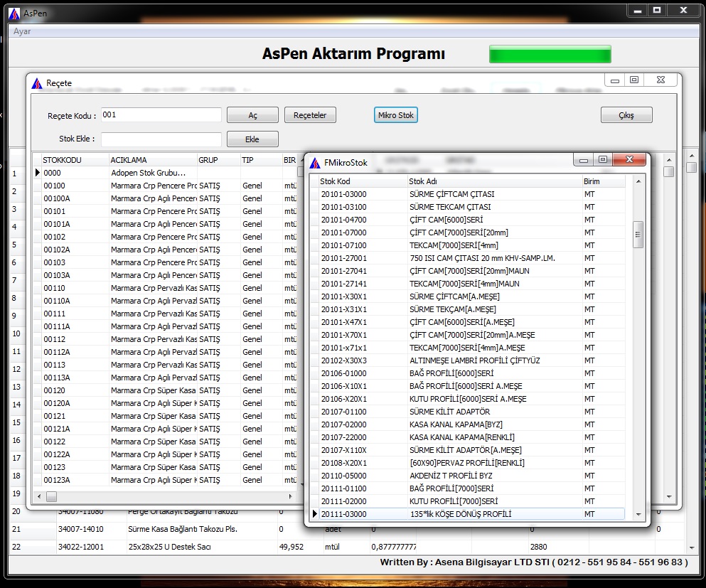706x588 pixels.
Task: Click right arrow of Reçete horizontal scrollbar
Action: 290,496
